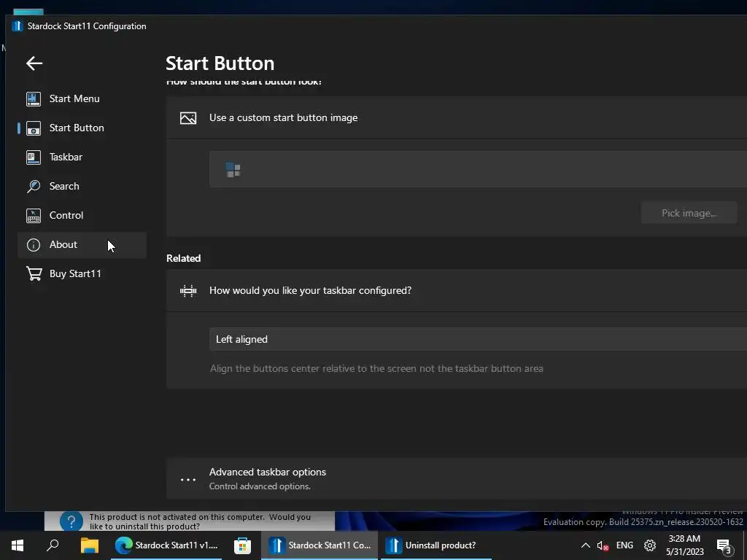This screenshot has width=747, height=560.
Task: Click the settings gear tray icon
Action: (650, 545)
